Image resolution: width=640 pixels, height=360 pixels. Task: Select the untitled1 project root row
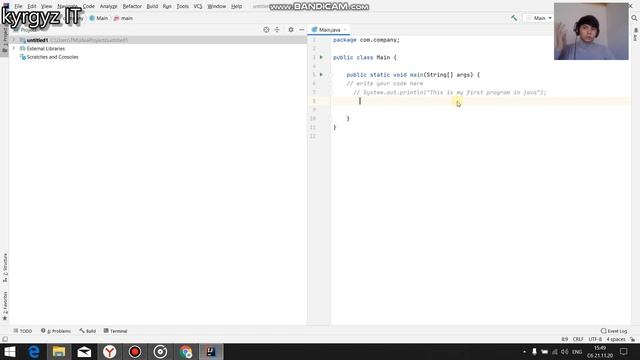[x=158, y=40]
